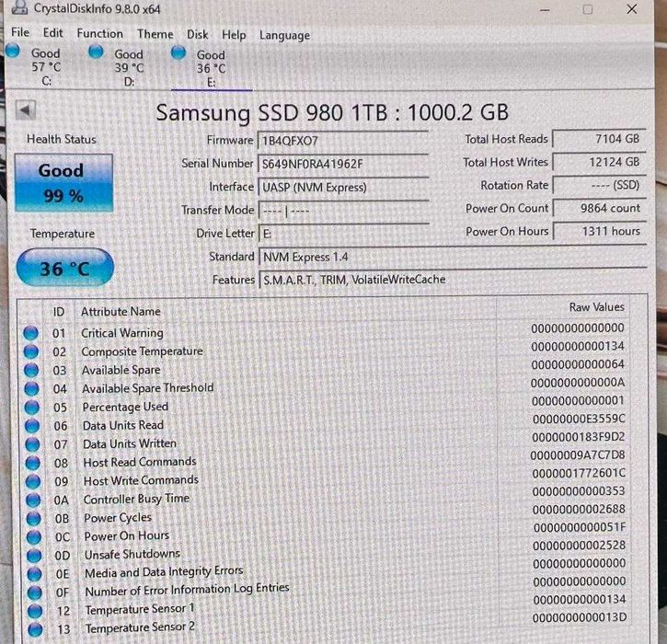The width and height of the screenshot is (667, 644).
Task: Go to previous disk with arrow button
Action: pyautogui.click(x=26, y=110)
